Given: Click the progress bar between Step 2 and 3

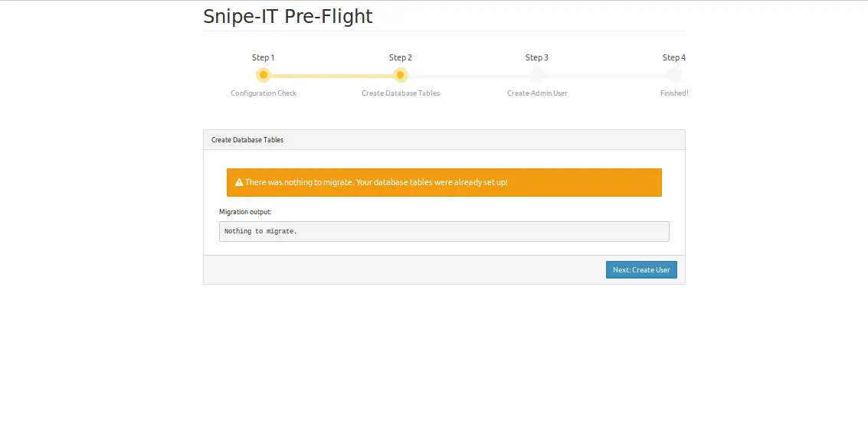Looking at the screenshot, I should pyautogui.click(x=469, y=75).
